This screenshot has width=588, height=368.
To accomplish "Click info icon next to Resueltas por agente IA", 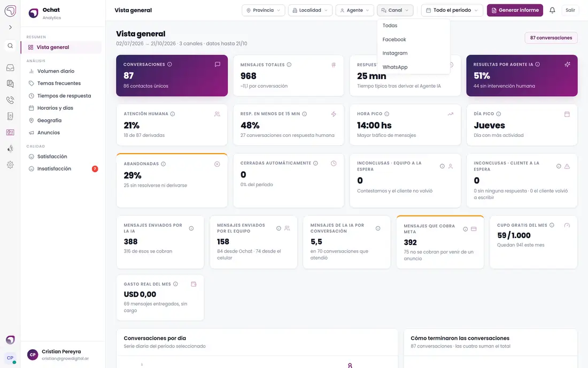I will pyautogui.click(x=537, y=64).
